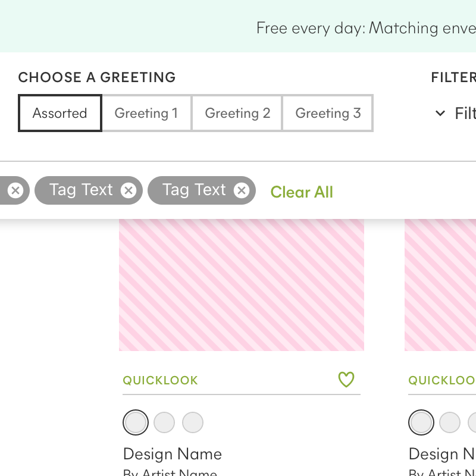Choose the Greeting 2 option
This screenshot has height=476, width=476.
(x=237, y=113)
